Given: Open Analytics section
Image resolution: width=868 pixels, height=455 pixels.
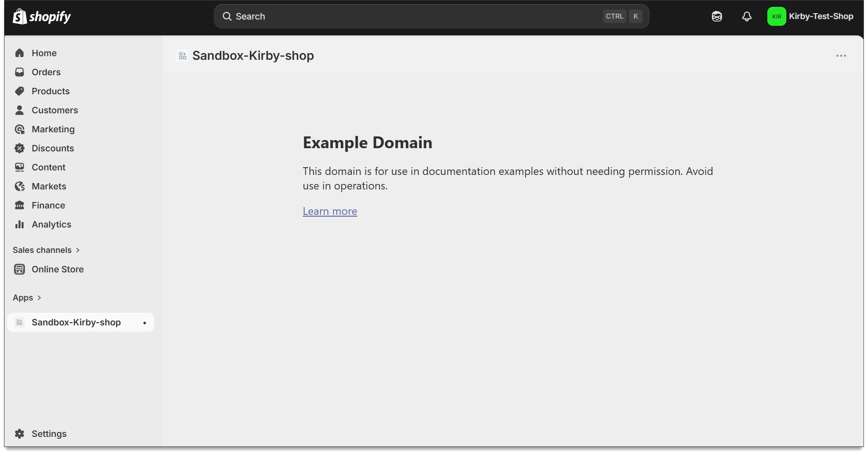Looking at the screenshot, I should [x=81, y=224].
